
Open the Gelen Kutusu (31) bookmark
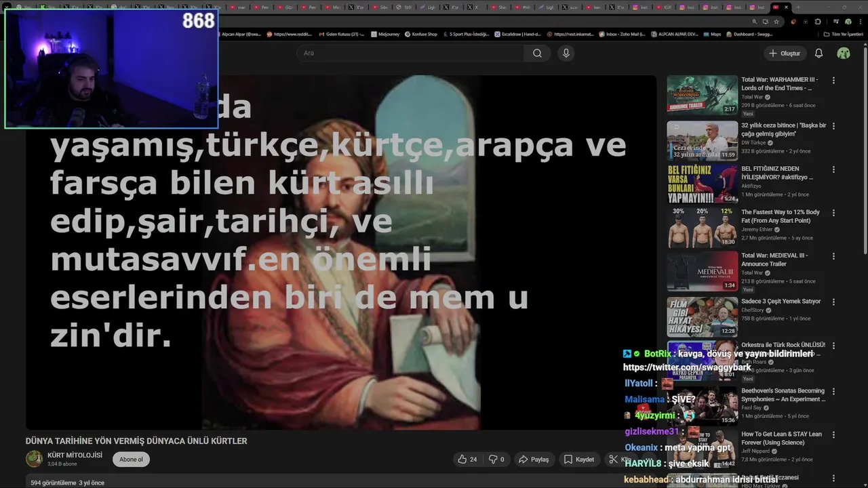[341, 34]
